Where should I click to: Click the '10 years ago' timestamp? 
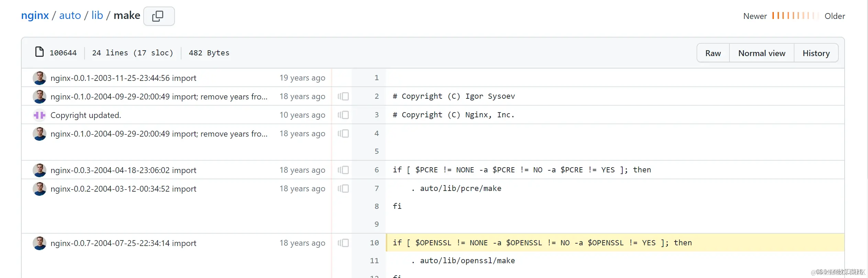tap(302, 115)
